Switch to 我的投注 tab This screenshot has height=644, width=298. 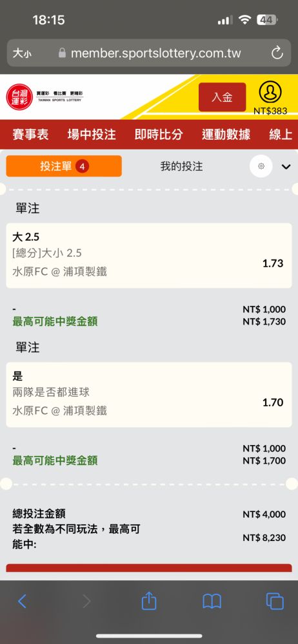pos(181,166)
